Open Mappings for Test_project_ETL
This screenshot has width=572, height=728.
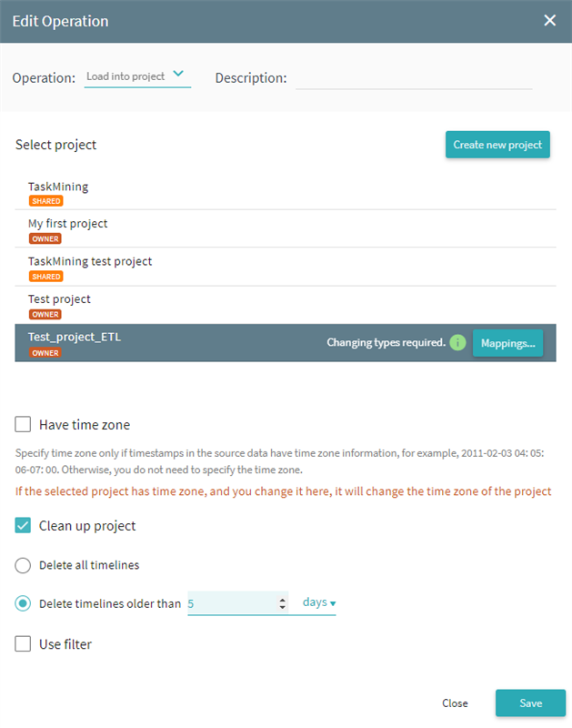(x=508, y=343)
